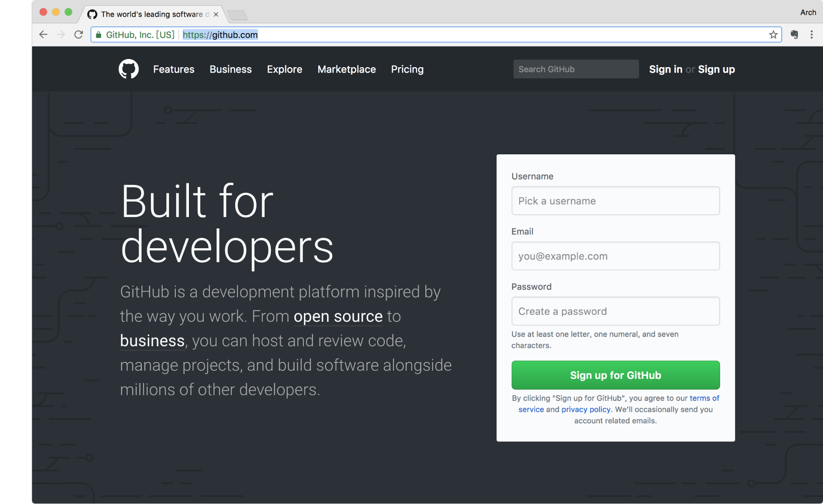Click the 'Create a password' field

pos(616,311)
